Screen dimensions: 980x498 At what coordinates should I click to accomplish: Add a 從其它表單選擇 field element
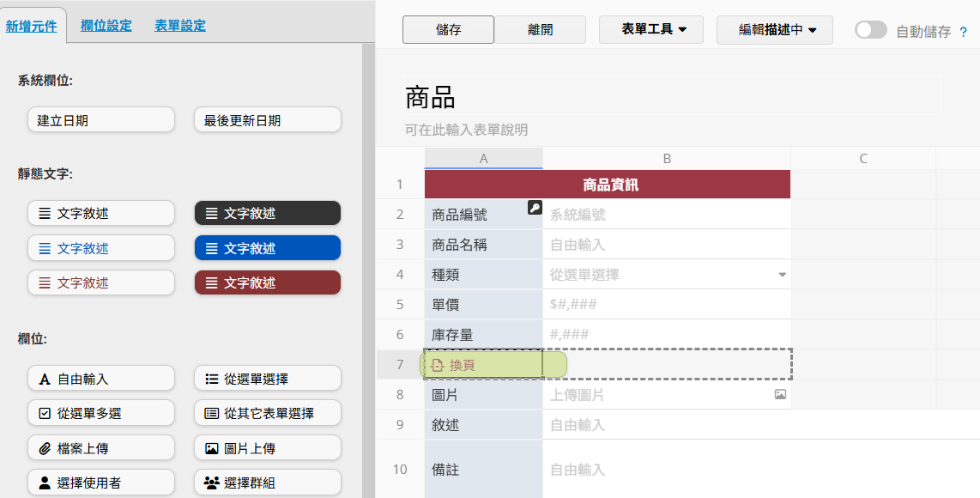coord(268,413)
